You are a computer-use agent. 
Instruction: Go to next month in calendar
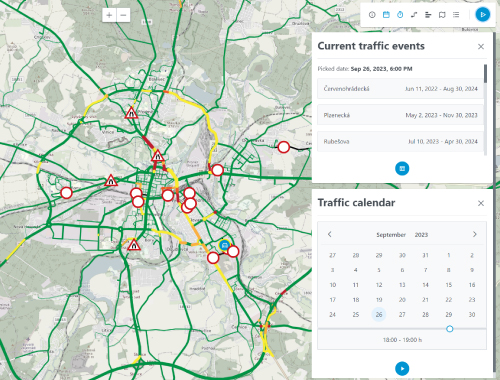click(x=475, y=234)
